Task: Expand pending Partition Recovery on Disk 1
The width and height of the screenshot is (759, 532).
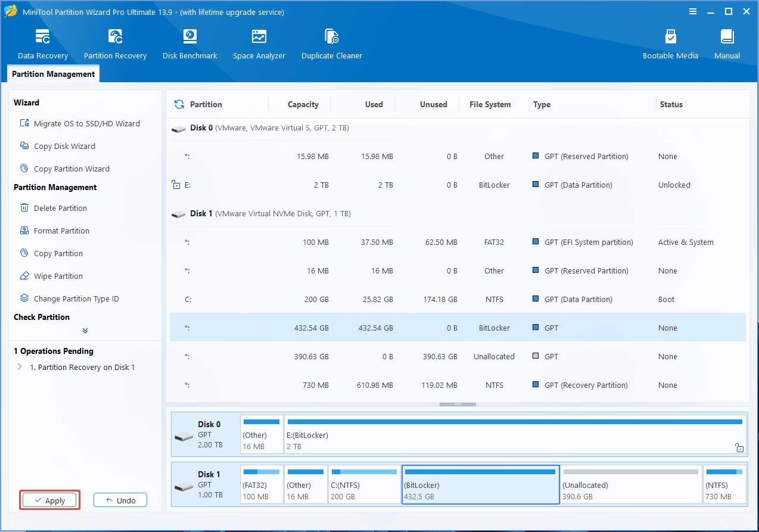Action: tap(20, 367)
